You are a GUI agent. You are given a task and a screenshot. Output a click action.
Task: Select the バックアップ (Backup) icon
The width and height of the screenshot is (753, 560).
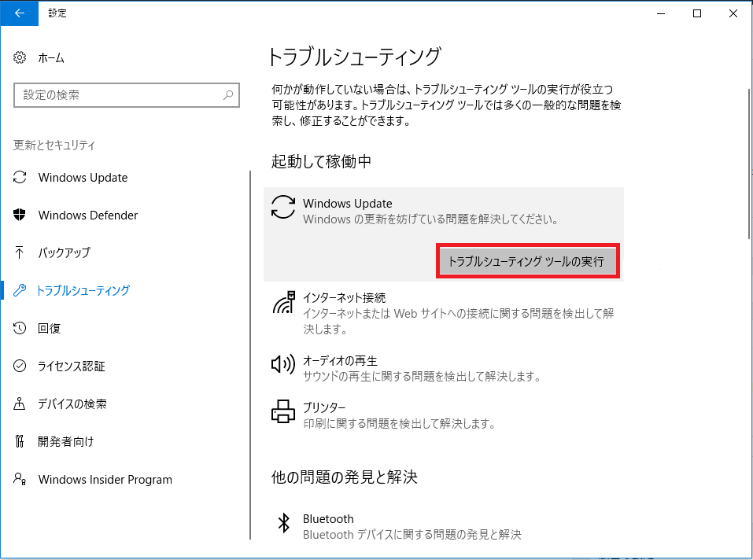(x=20, y=252)
